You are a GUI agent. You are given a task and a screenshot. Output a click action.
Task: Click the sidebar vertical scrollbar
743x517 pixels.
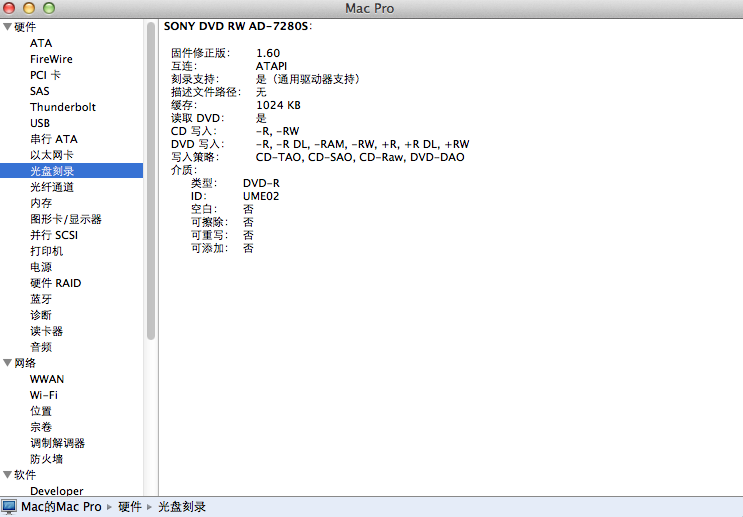click(x=151, y=180)
